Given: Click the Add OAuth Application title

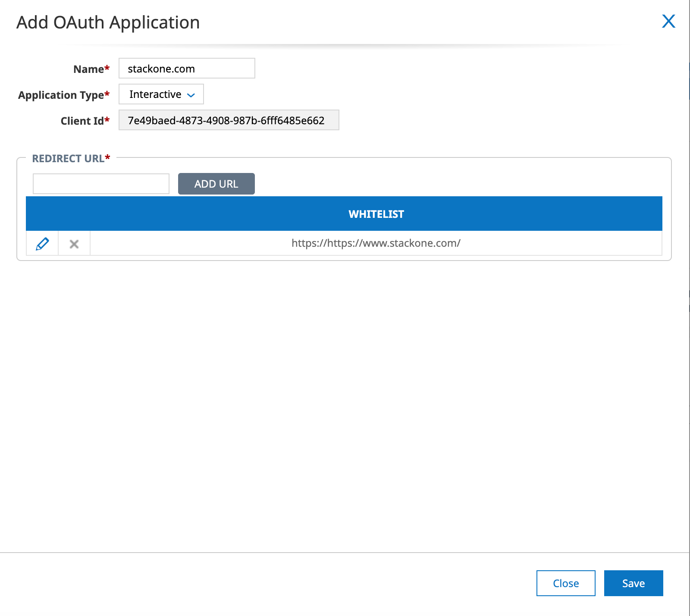Looking at the screenshot, I should (x=108, y=22).
